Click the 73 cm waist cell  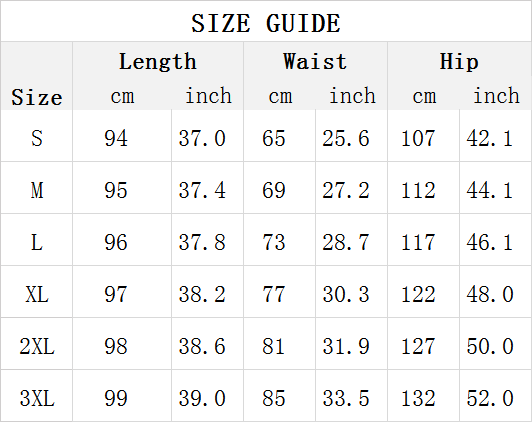click(x=273, y=242)
